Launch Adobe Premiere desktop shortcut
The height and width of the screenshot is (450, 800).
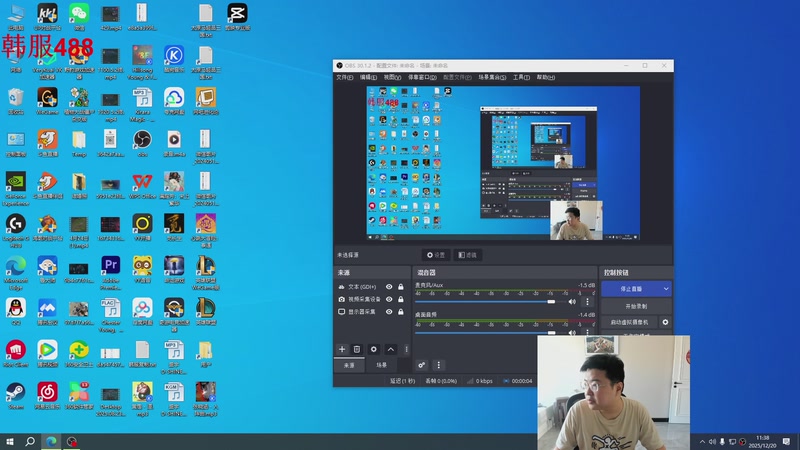click(x=111, y=272)
